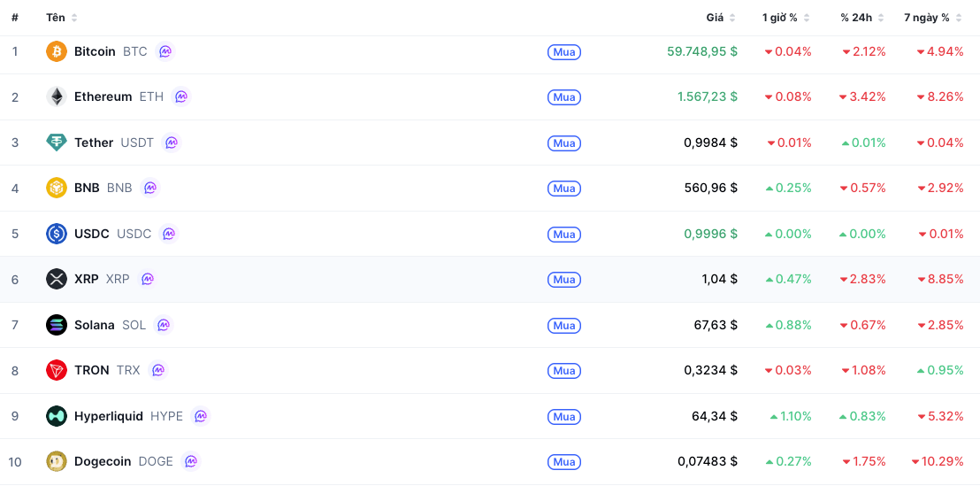Click the XRP price 1,04 $
This screenshot has width=980, height=486.
[x=719, y=279]
